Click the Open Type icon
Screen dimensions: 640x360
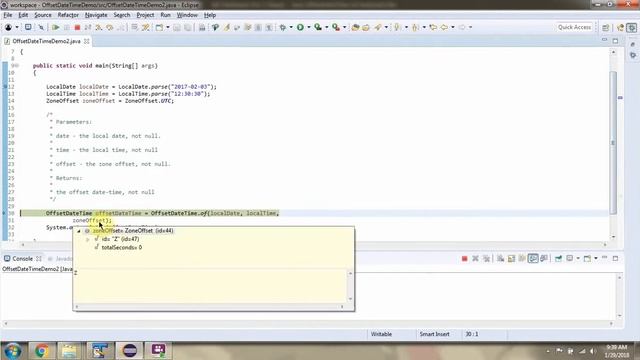tap(356, 27)
